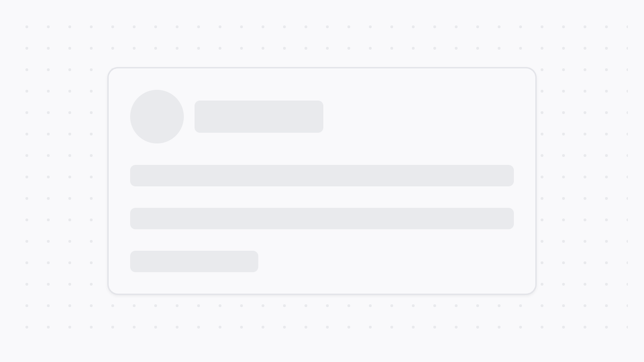Click the gap between the two long skeleton lines
644x362 pixels.
(x=322, y=197)
